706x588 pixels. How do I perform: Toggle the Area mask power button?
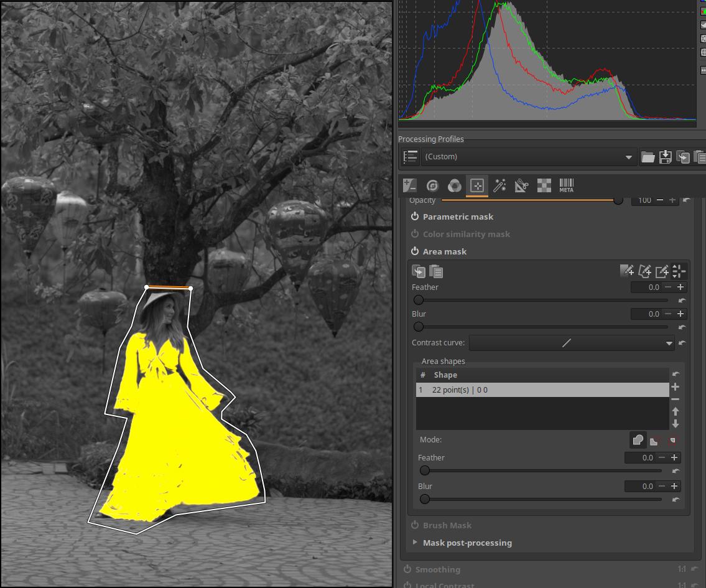click(x=415, y=251)
